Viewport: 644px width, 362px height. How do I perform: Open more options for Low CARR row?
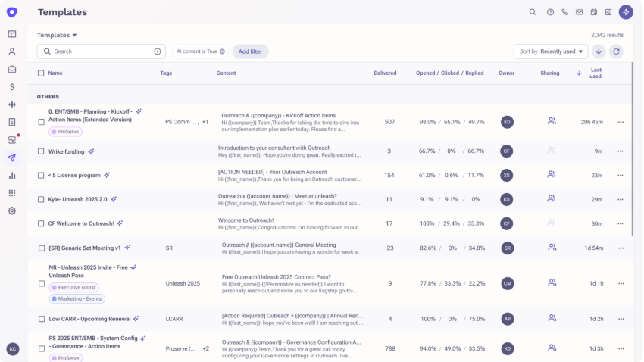[621, 319]
